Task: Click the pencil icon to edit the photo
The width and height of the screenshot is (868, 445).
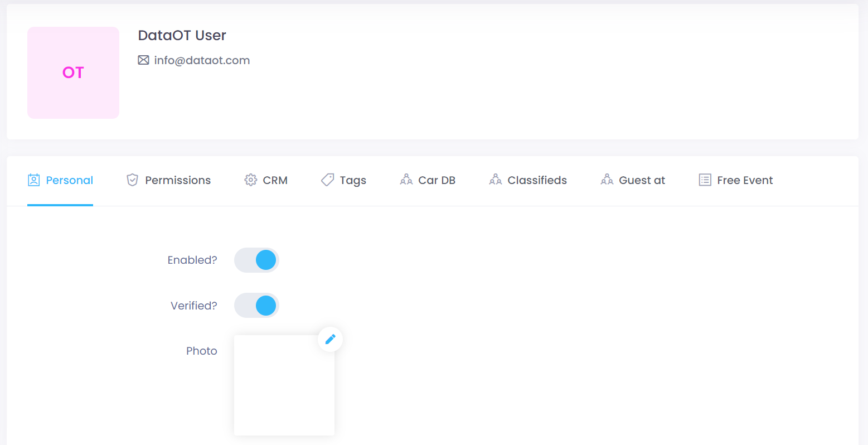Action: (330, 338)
